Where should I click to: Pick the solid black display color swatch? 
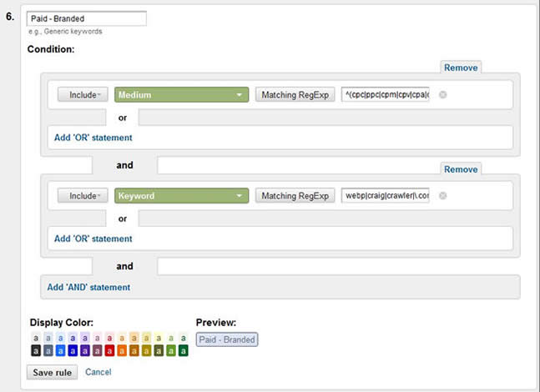coord(36,350)
